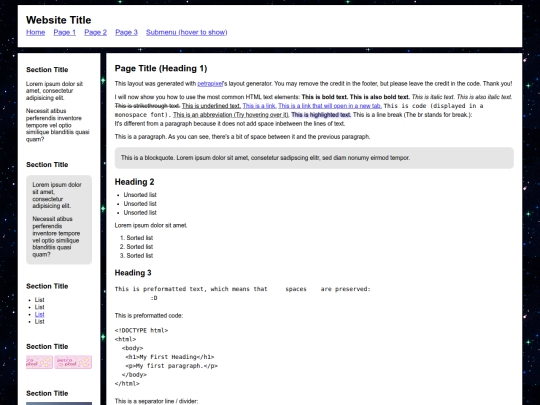This screenshot has width=540, height=405.
Task: Click the blue List link in the sidebar
Action: (x=40, y=314)
